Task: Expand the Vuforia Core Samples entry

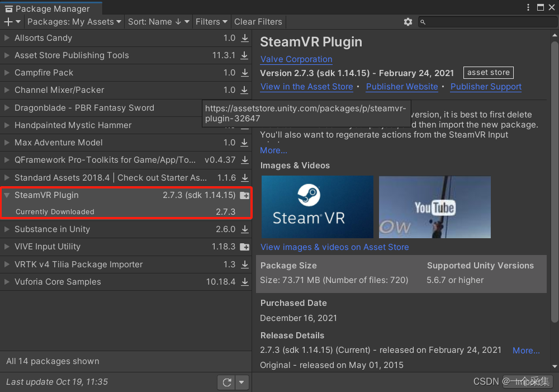Action: click(6, 281)
